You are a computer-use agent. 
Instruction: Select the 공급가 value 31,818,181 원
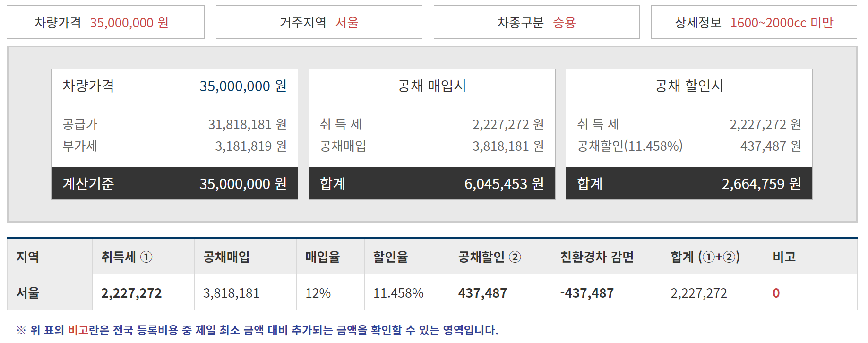(248, 124)
